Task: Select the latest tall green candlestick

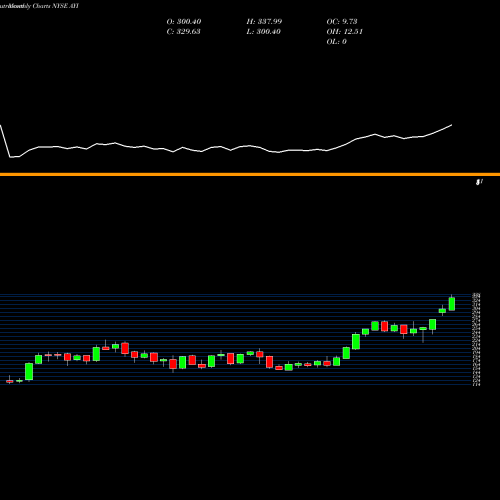Action: (x=452, y=303)
